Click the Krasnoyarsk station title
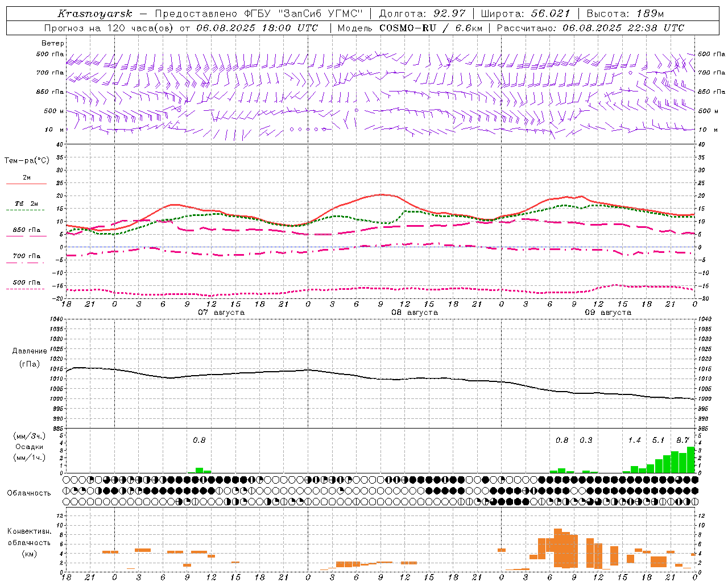The width and height of the screenshot is (728, 582). click(95, 14)
